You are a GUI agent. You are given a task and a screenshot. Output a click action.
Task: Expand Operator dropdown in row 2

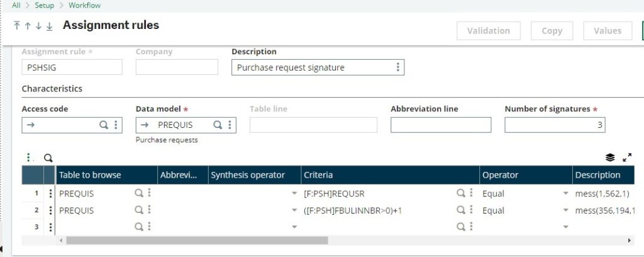click(565, 210)
